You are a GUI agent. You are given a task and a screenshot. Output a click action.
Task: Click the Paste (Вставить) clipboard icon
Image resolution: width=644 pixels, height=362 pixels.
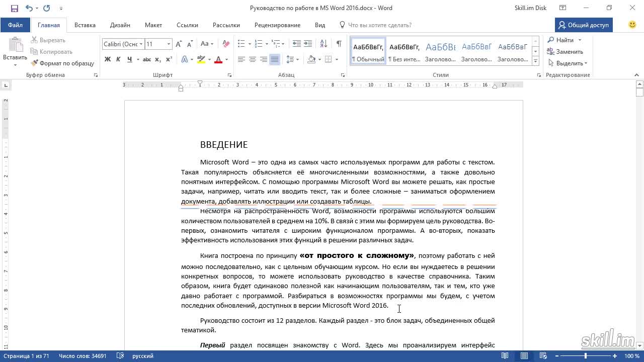(15, 45)
